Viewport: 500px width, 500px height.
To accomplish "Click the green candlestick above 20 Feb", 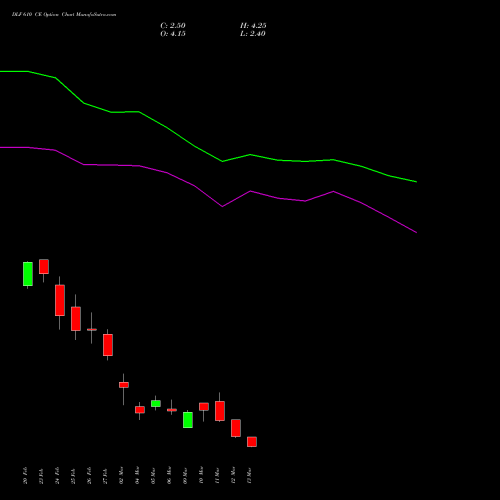I will click(x=28, y=274).
